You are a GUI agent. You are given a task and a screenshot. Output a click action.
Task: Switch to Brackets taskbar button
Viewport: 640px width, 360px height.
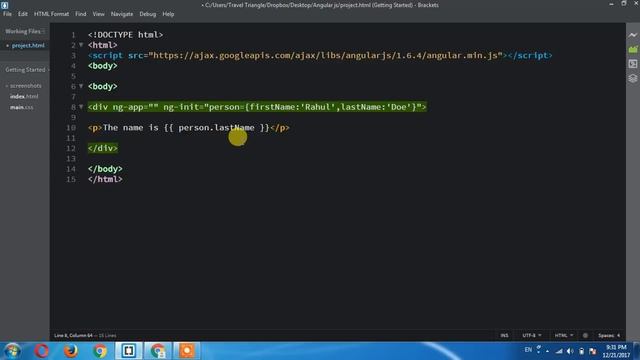click(x=129, y=351)
